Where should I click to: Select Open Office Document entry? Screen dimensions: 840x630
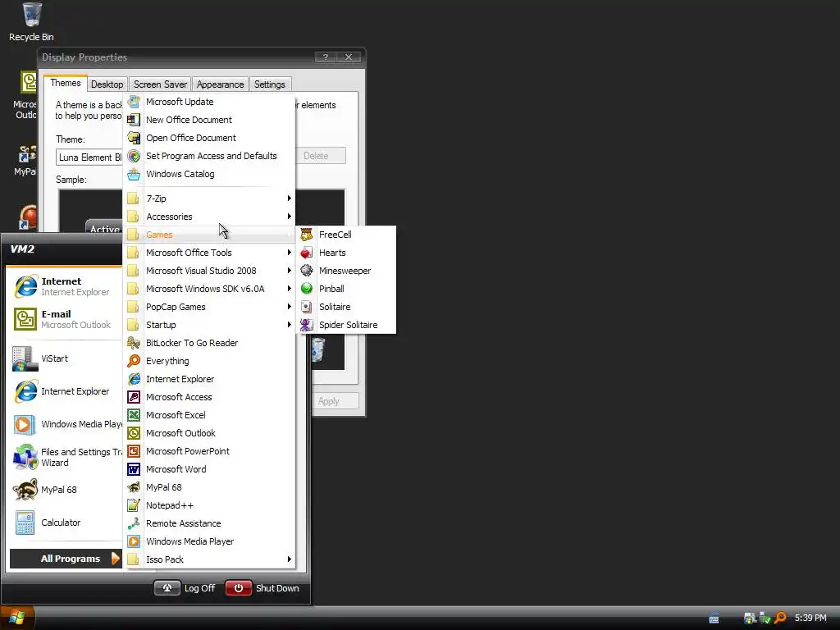click(x=209, y=138)
